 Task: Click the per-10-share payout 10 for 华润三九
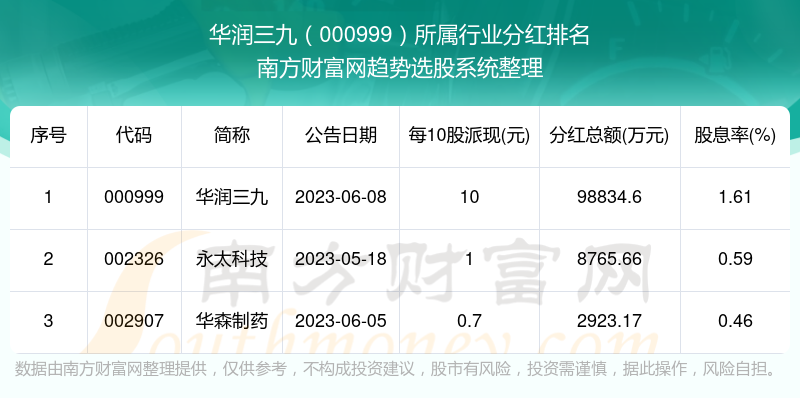pyautogui.click(x=469, y=197)
